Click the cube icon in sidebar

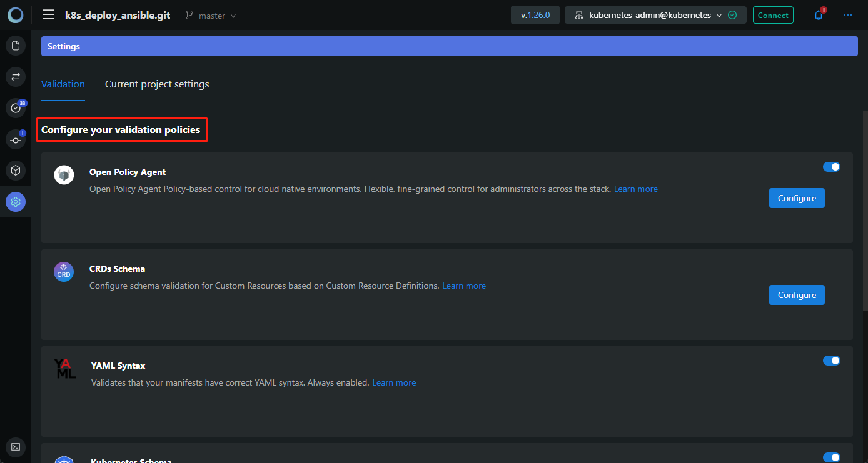point(16,170)
